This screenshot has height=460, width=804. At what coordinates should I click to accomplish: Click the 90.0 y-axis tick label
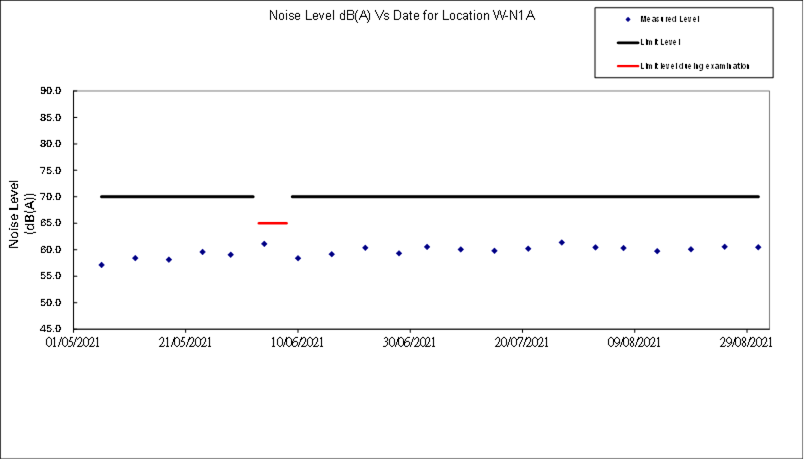click(x=51, y=91)
